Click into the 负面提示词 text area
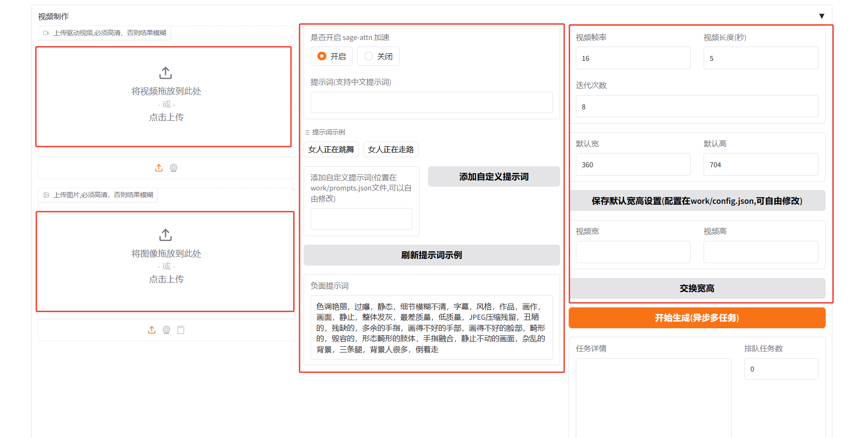The image size is (868, 438). [431, 328]
